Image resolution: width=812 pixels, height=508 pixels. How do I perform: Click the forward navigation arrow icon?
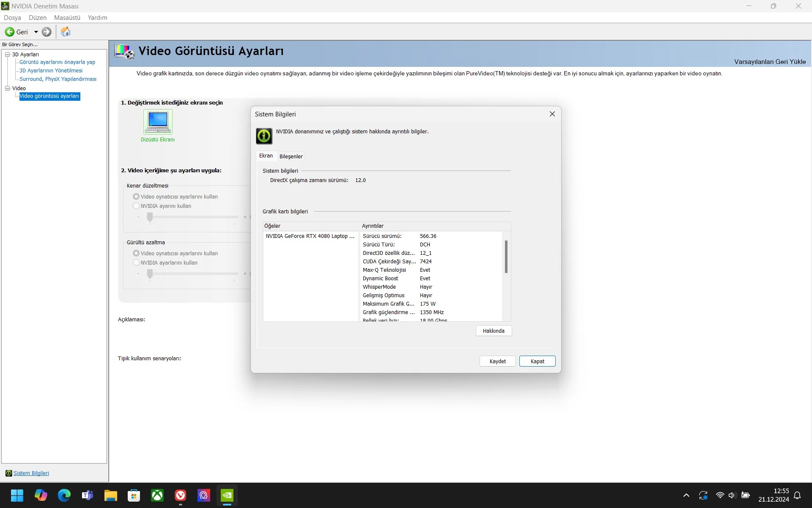pyautogui.click(x=47, y=32)
